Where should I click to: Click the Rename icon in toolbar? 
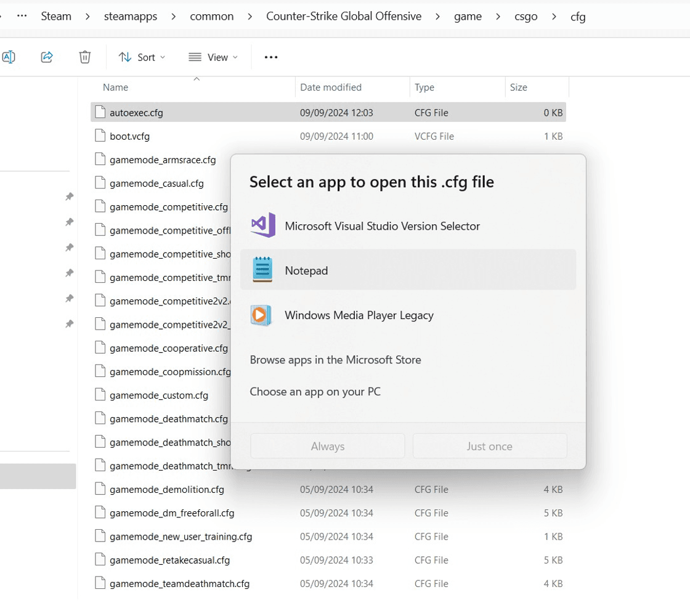9,57
